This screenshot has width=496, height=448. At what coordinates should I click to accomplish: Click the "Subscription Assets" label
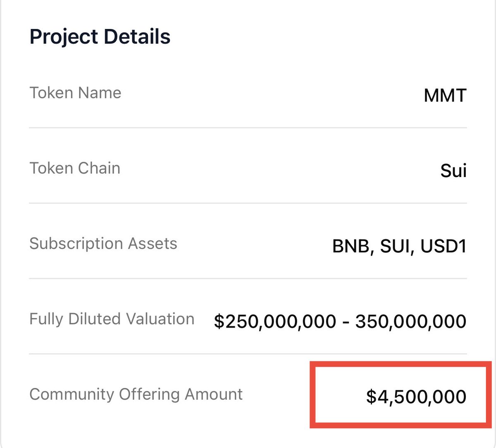103,244
